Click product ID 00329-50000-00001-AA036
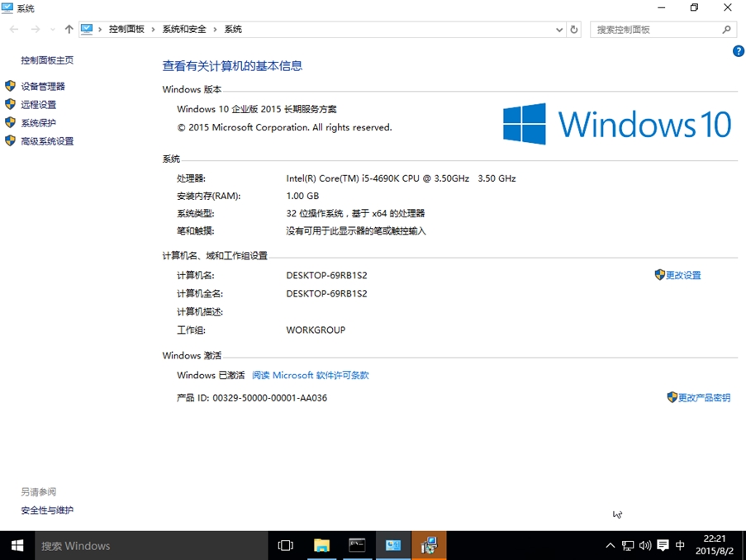 pyautogui.click(x=270, y=398)
